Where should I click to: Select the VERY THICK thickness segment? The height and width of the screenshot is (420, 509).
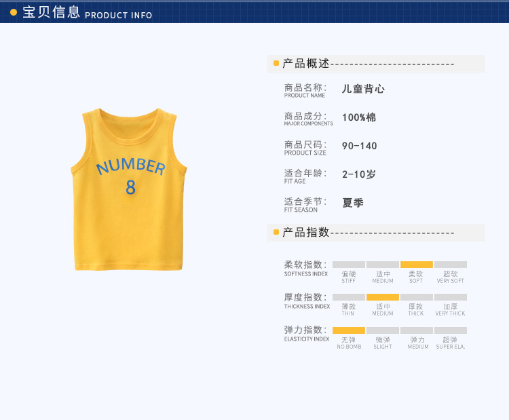[x=451, y=297]
